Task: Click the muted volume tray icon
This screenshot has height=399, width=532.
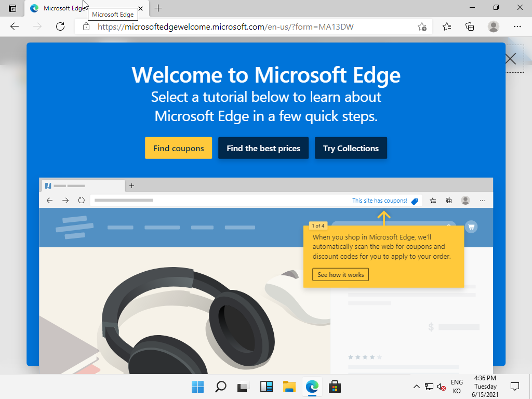Action: tap(441, 387)
